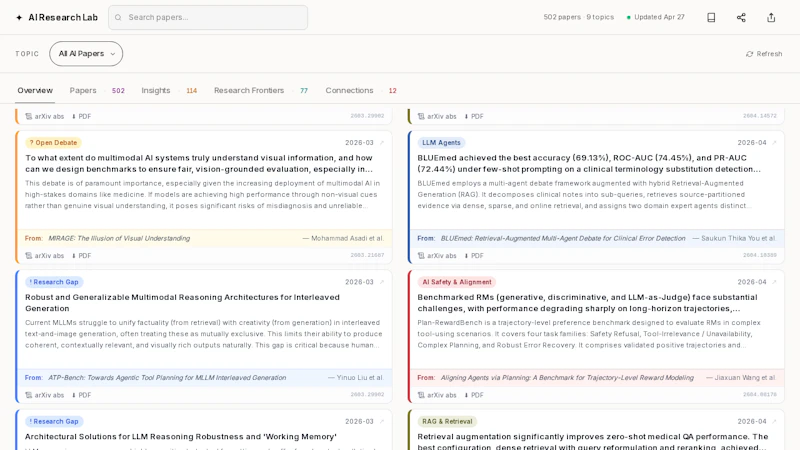Screen dimensions: 800x450
Task: Open external link arrow on LLM Agents card
Action: (774, 143)
